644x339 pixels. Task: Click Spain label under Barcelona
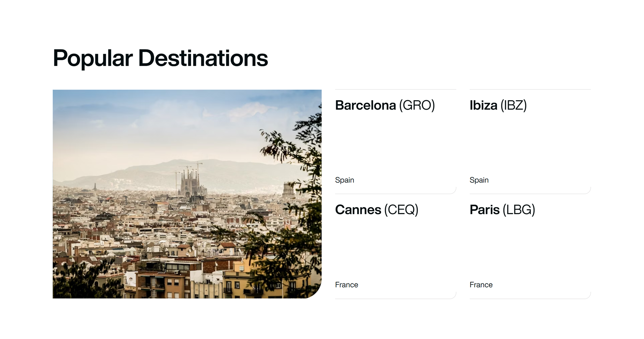344,180
